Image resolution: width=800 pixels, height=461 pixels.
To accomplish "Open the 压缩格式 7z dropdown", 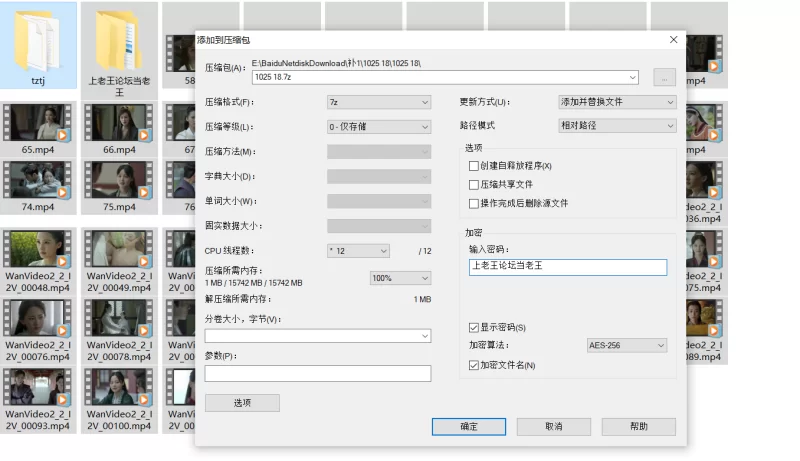I will (378, 102).
